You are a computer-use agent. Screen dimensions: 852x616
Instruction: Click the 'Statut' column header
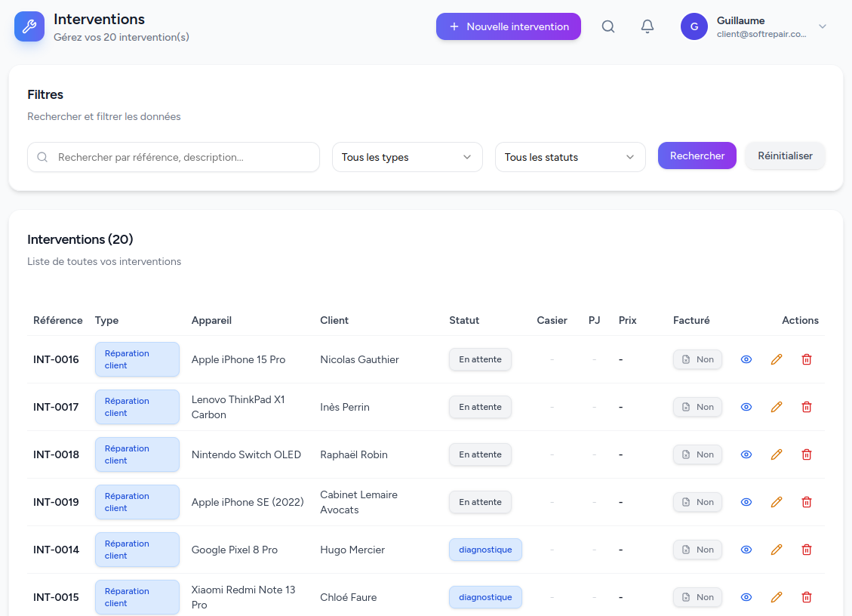click(464, 320)
